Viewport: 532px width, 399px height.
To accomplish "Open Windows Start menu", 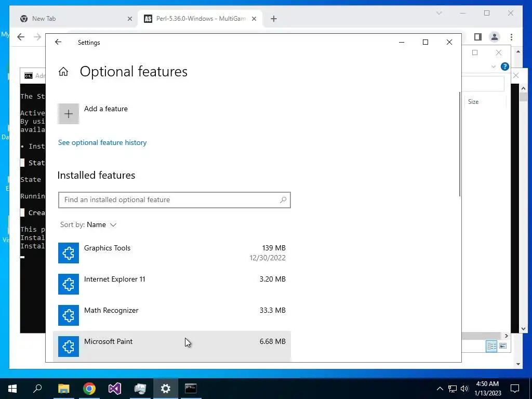I will tap(12, 389).
